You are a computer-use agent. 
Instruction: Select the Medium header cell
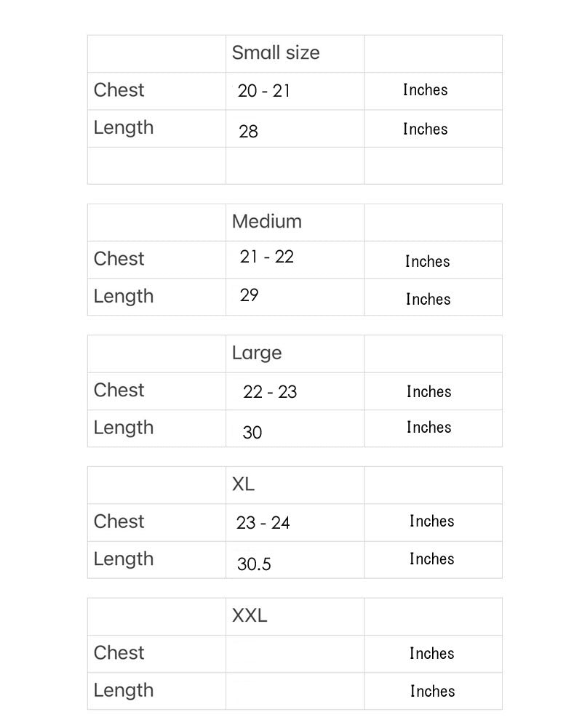[266, 222]
